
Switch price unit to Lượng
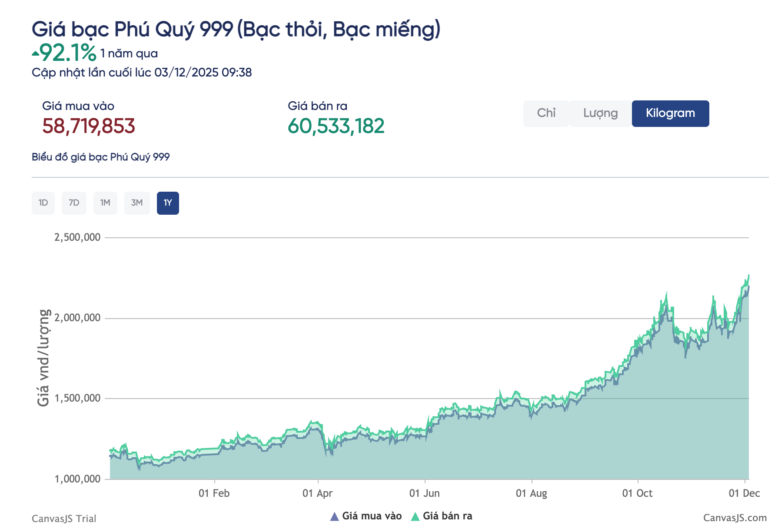pos(600,113)
